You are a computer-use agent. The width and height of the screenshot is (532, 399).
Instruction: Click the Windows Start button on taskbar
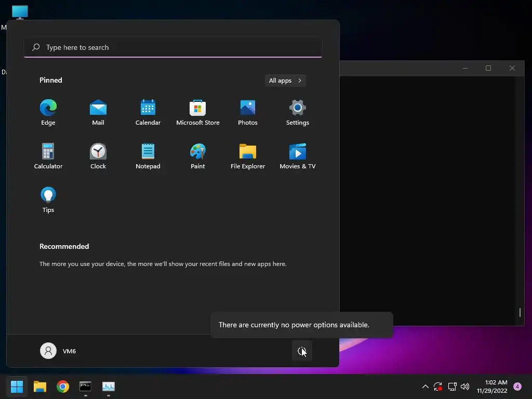pyautogui.click(x=17, y=387)
